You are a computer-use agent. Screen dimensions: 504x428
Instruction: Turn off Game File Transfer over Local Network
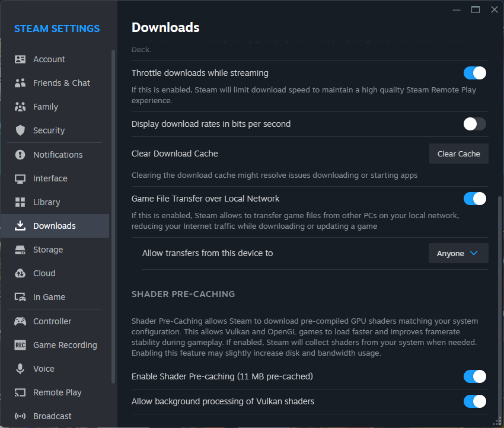tap(474, 198)
